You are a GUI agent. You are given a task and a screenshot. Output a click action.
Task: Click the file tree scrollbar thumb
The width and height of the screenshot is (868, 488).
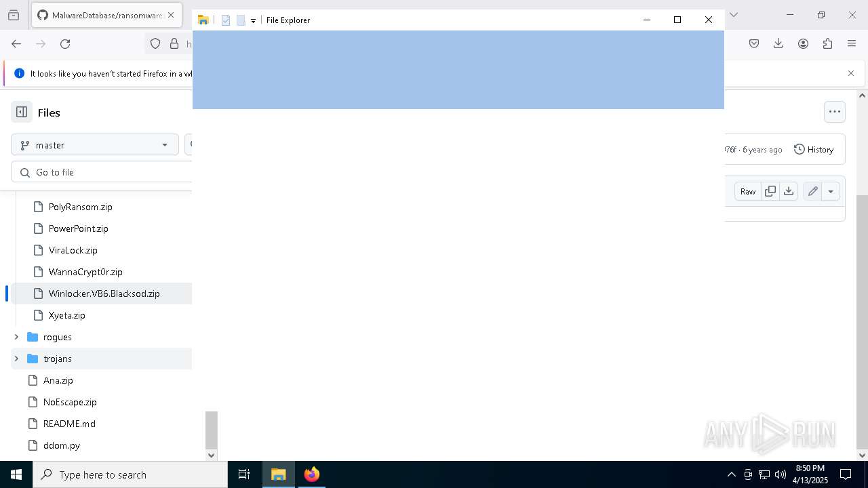[x=211, y=430]
